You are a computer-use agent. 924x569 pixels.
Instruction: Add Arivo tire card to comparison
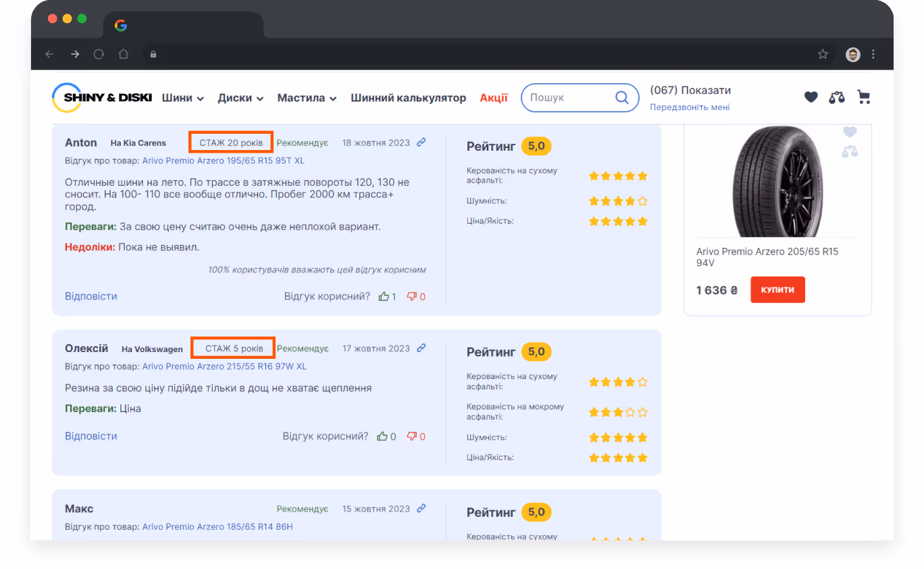pos(850,152)
